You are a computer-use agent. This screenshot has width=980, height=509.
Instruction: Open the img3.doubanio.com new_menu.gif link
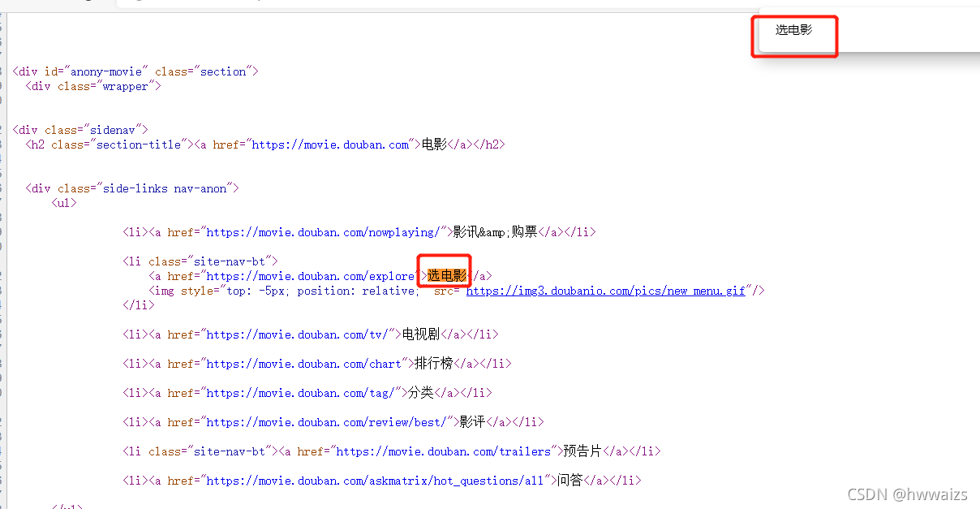(x=605, y=291)
